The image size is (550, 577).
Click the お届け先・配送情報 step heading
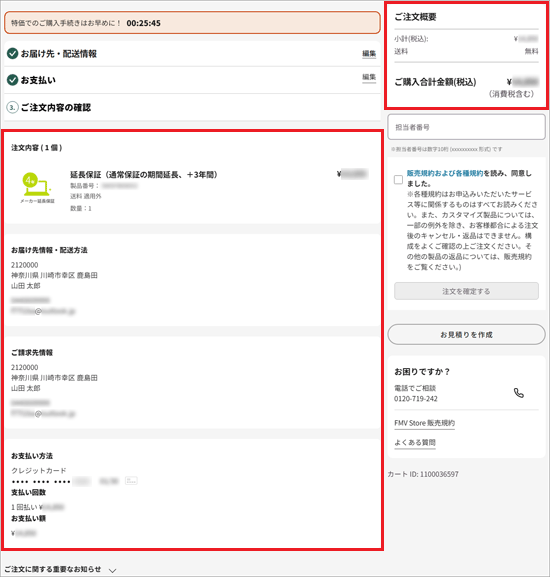point(58,54)
